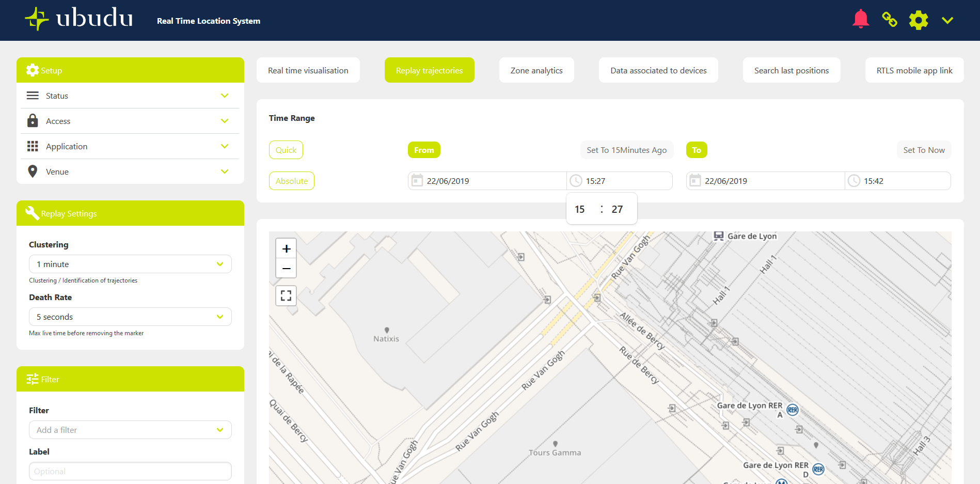The image size is (980, 484).
Task: Open the Death Rate dropdown
Action: point(130,317)
